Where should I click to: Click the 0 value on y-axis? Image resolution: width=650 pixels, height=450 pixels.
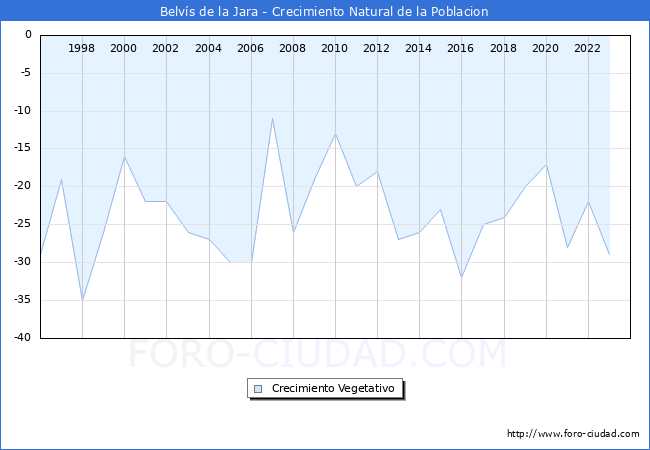point(28,34)
